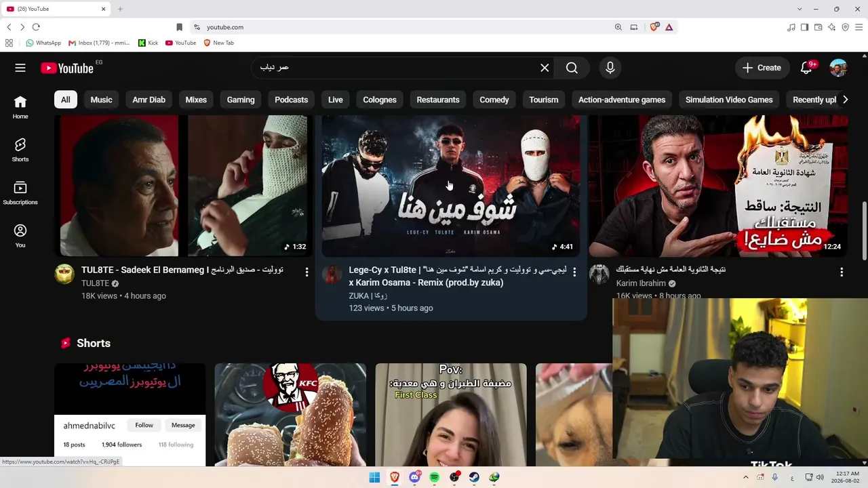Select the Comedy filter chip
Image resolution: width=868 pixels, height=488 pixels.
(494, 100)
